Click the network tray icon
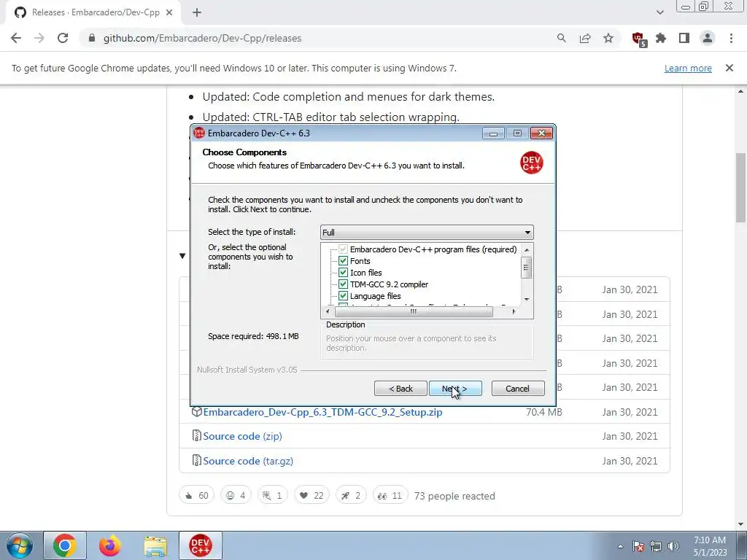This screenshot has width=747, height=560. [x=656, y=546]
